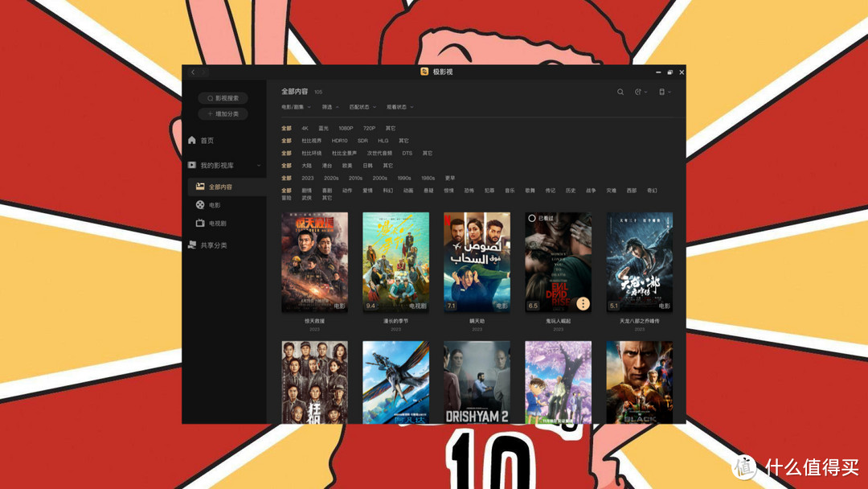
Task: Filter by 4K resolution
Action: (305, 129)
